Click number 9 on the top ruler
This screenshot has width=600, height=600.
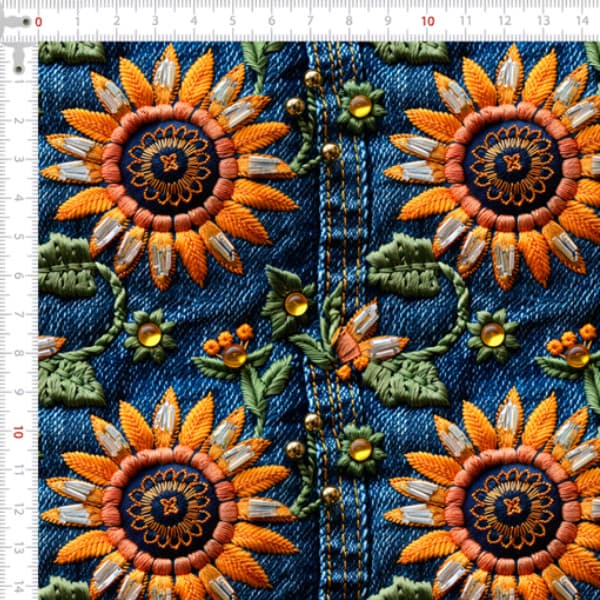click(388, 21)
